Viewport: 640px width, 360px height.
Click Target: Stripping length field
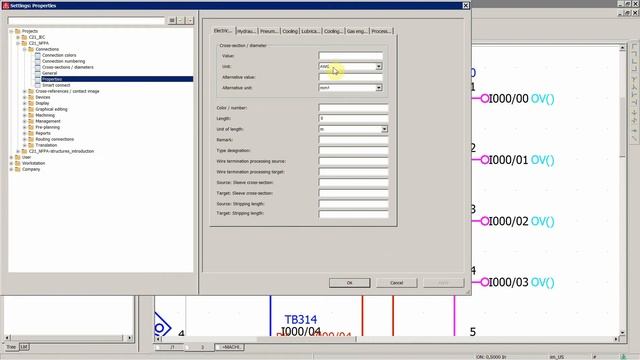coord(353,214)
